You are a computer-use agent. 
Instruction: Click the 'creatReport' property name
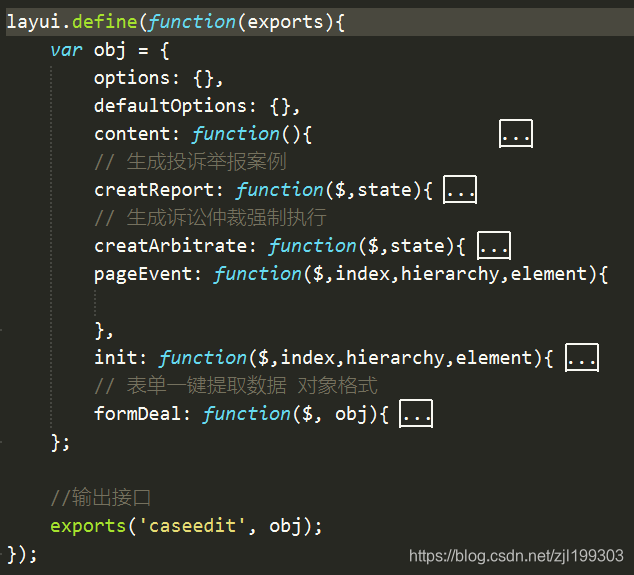tap(154, 190)
